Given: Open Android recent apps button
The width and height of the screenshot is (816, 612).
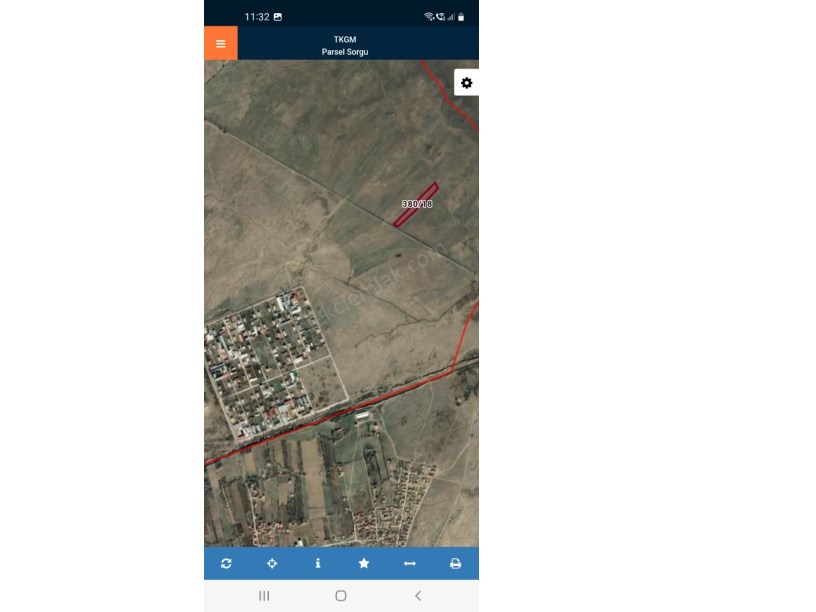Looking at the screenshot, I should [264, 595].
